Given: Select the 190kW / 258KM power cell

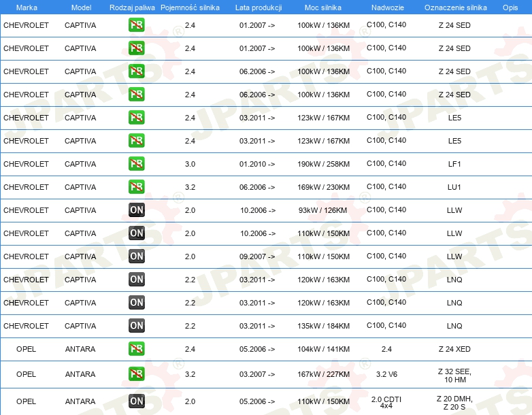Looking at the screenshot, I should [x=324, y=164].
